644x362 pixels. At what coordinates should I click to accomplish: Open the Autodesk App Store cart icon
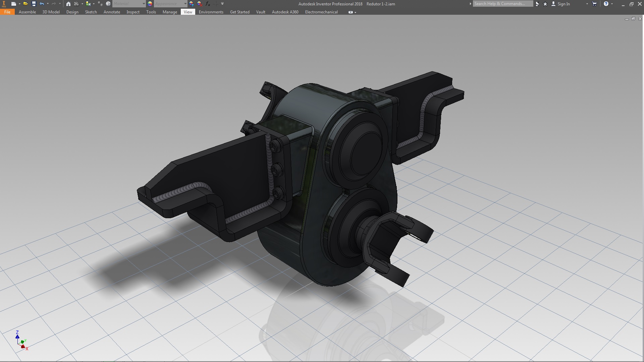pyautogui.click(x=594, y=4)
